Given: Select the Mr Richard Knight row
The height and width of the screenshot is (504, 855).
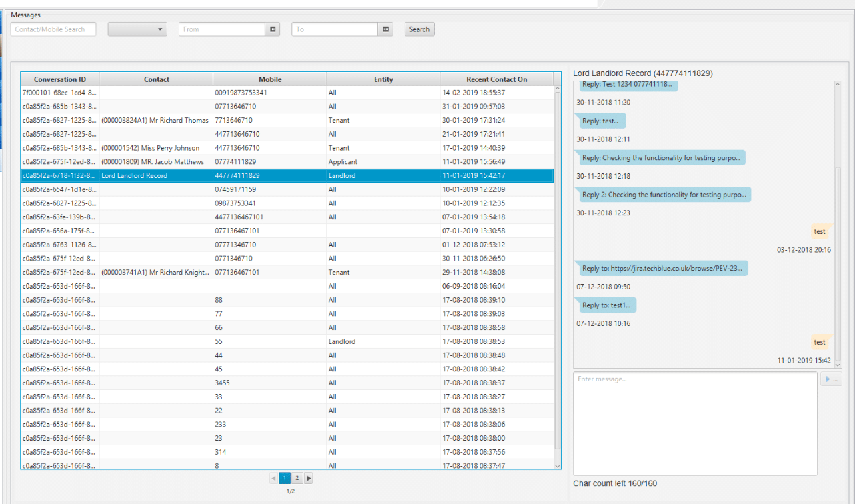Looking at the screenshot, I should 287,273.
